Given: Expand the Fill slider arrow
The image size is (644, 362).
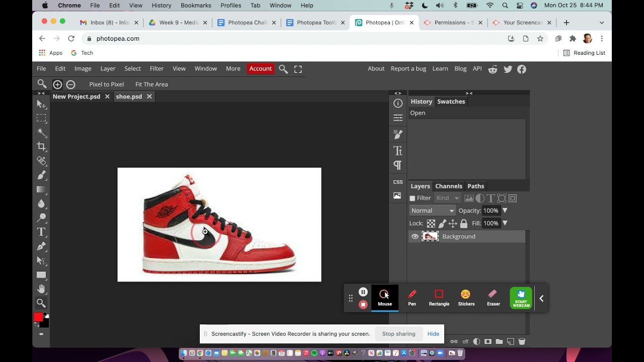Looking at the screenshot, I should [x=505, y=223].
